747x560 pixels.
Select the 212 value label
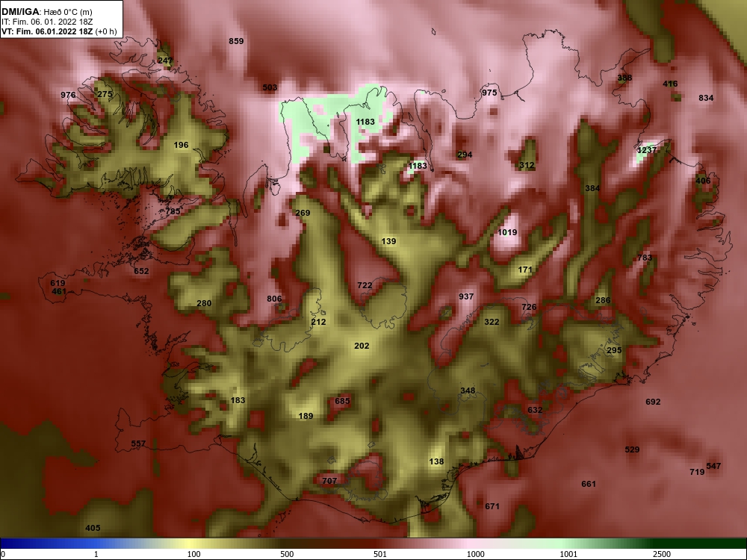click(x=319, y=322)
